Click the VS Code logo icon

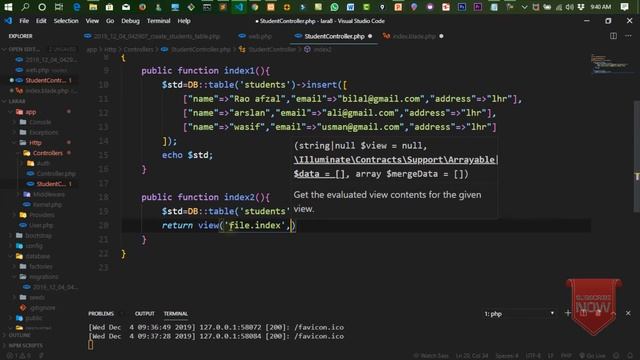point(8,21)
